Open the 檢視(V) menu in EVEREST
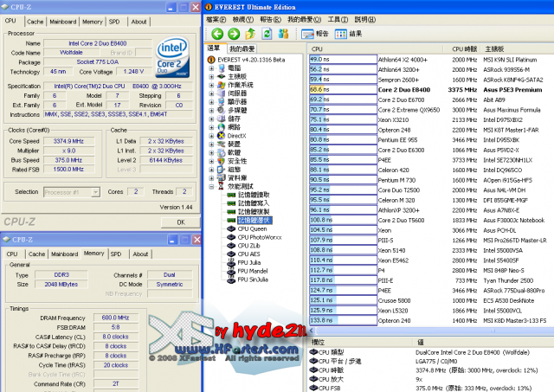The image size is (554, 392). [x=243, y=19]
